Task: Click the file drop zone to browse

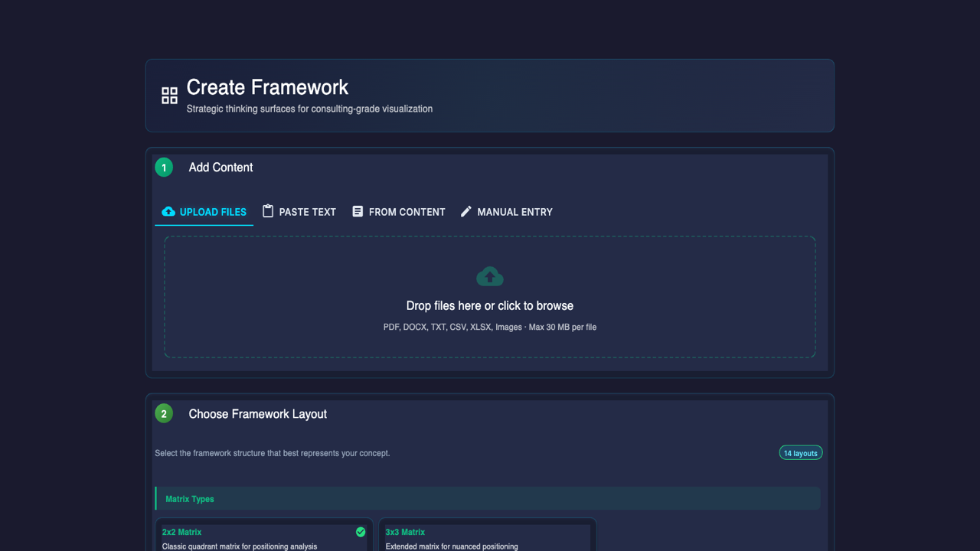Action: point(490,297)
